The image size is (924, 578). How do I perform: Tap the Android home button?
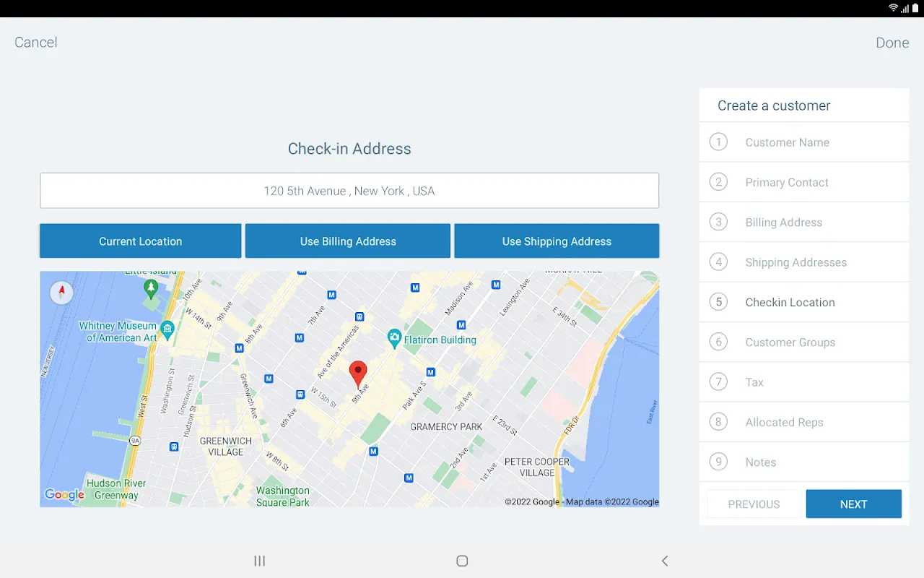[462, 561]
